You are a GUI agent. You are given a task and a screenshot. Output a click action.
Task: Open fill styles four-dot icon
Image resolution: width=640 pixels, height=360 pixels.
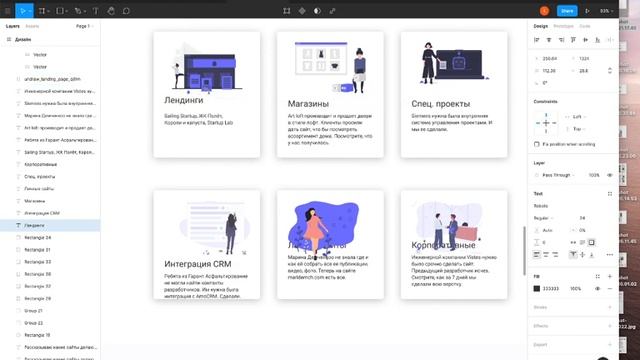(x=598, y=276)
